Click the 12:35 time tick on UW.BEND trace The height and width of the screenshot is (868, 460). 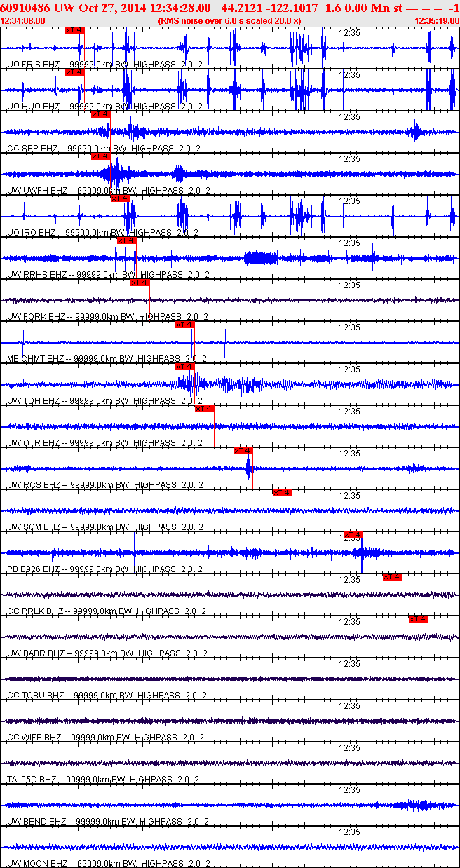[349, 790]
